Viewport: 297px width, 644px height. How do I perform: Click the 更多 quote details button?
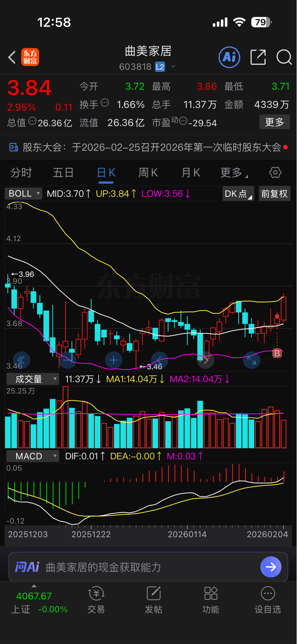(x=274, y=122)
